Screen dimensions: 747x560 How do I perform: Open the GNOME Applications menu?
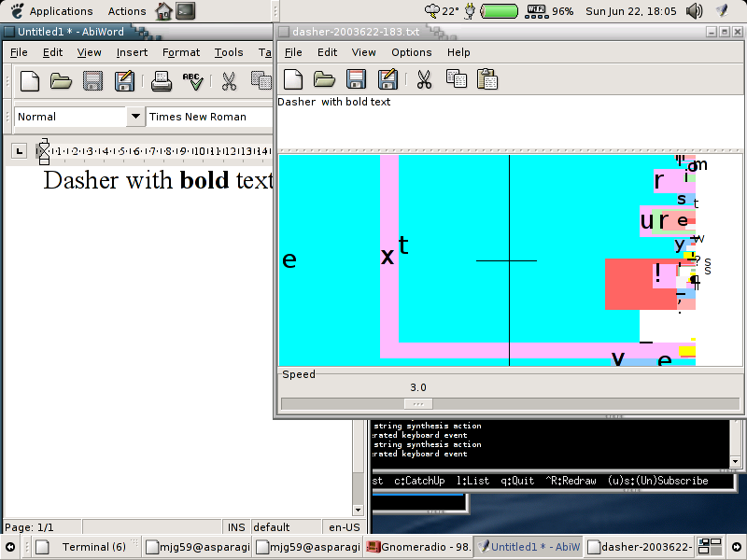(x=61, y=11)
